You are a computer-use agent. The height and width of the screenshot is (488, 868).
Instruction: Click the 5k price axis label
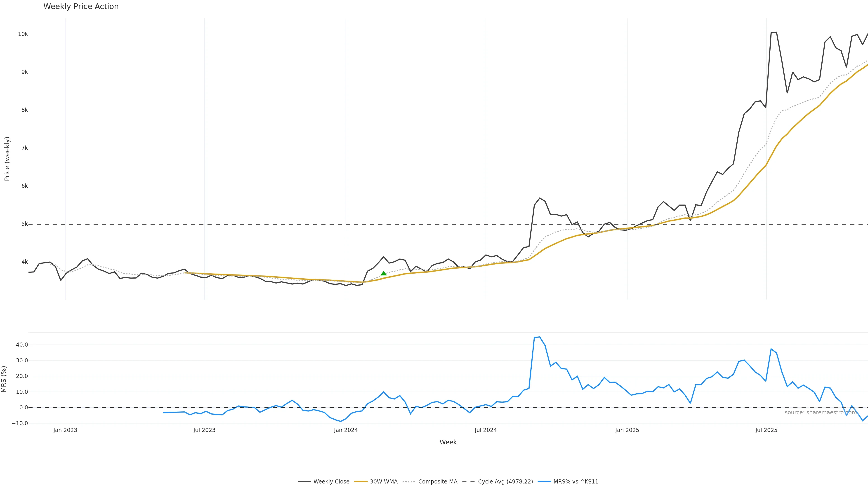[x=25, y=224]
